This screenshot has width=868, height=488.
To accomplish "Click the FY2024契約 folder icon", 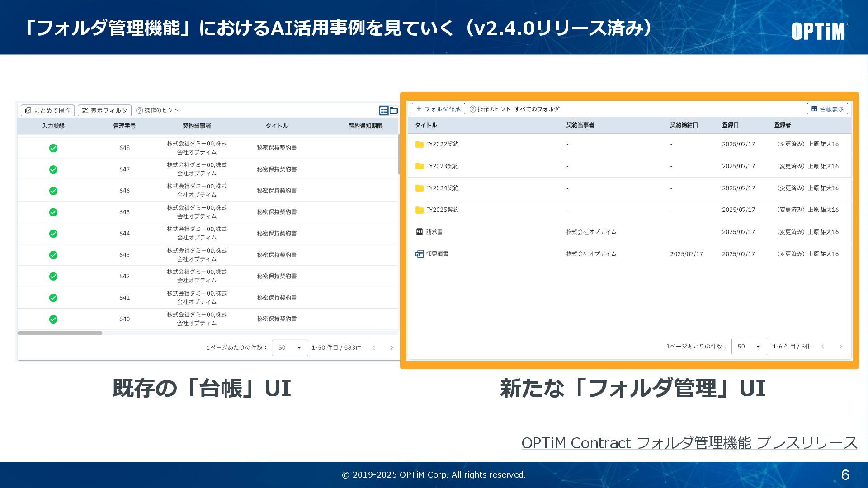I will pyautogui.click(x=419, y=188).
